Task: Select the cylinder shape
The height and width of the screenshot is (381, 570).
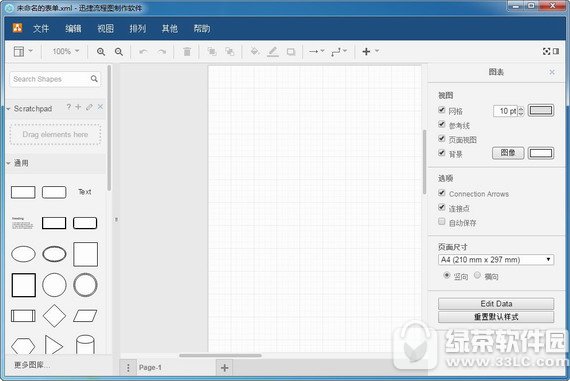Action: 85,344
